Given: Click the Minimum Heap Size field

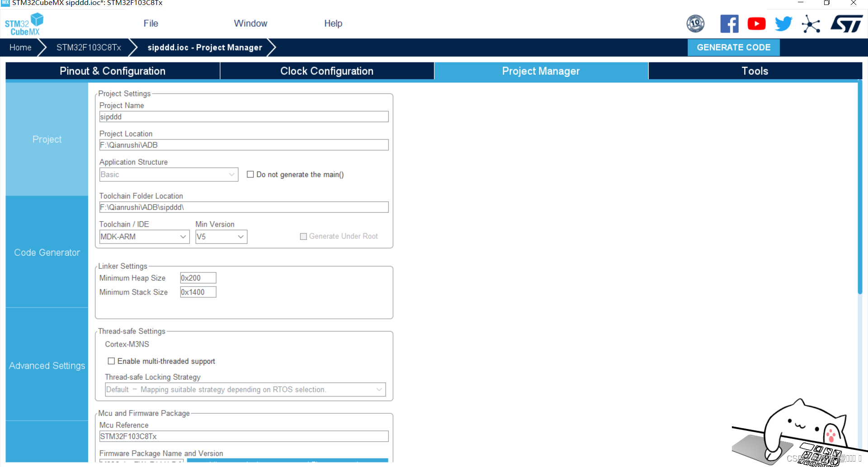Looking at the screenshot, I should pos(198,278).
